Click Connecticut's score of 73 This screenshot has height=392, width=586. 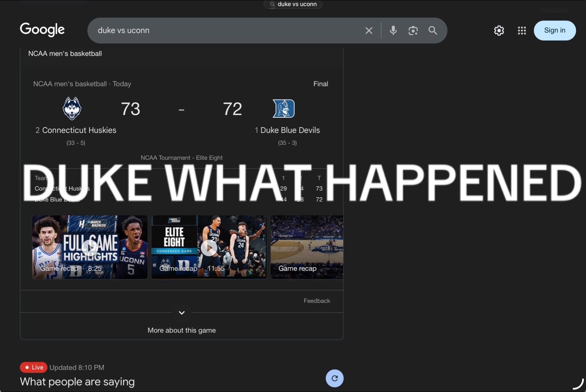[130, 109]
